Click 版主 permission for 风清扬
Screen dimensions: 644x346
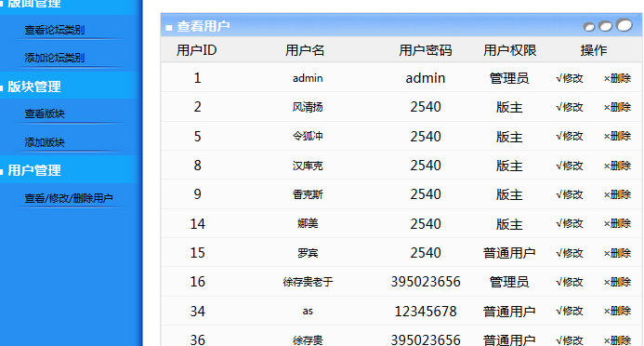(x=509, y=107)
